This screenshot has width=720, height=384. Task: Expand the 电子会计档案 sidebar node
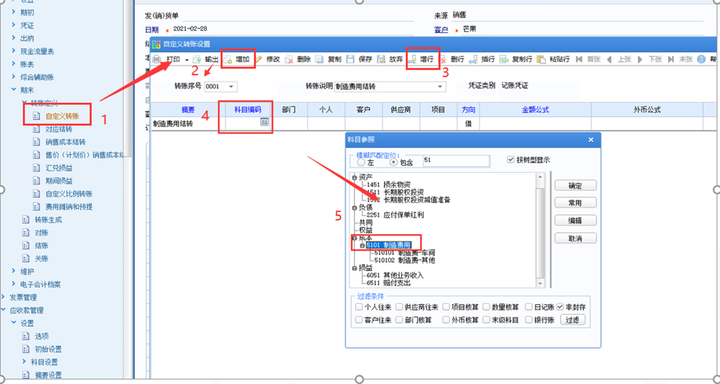pyautogui.click(x=14, y=284)
